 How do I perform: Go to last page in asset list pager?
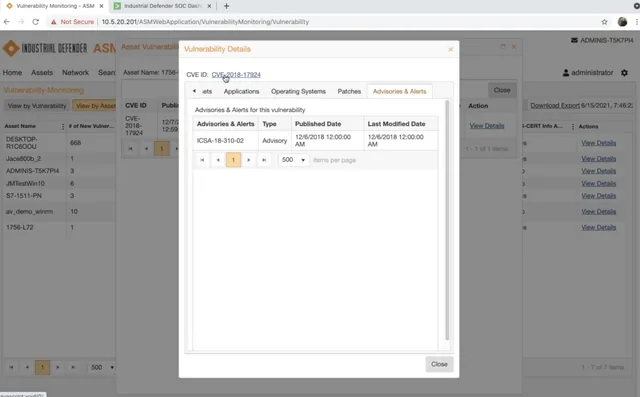coord(73,367)
